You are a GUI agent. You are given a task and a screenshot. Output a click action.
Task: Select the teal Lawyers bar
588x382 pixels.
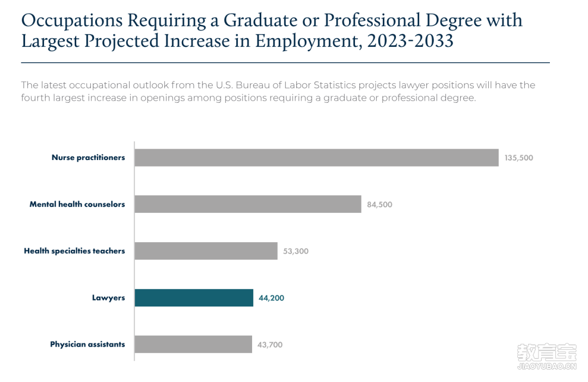[194, 298]
